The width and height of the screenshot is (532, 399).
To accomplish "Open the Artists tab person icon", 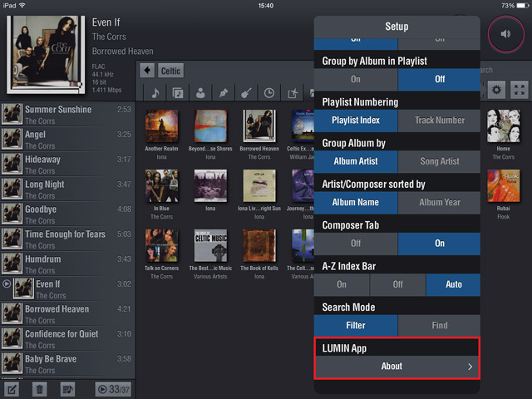I will coord(200,92).
